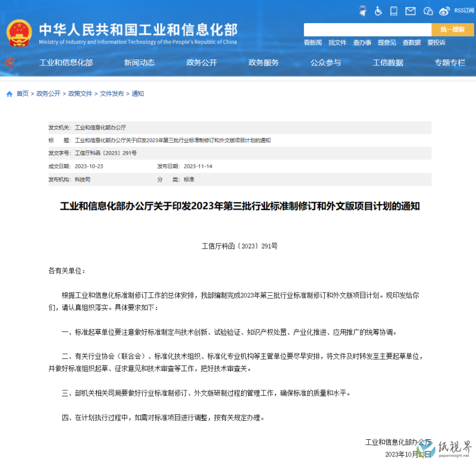Image resolution: width=476 pixels, height=460 pixels.
Task: Open the 要投诉 quick link
Action: click(436, 42)
